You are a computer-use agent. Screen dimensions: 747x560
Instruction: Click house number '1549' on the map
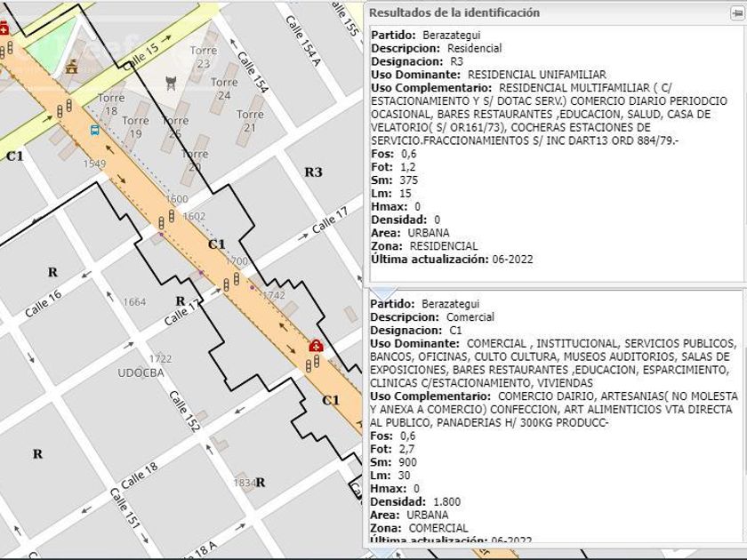point(94,164)
